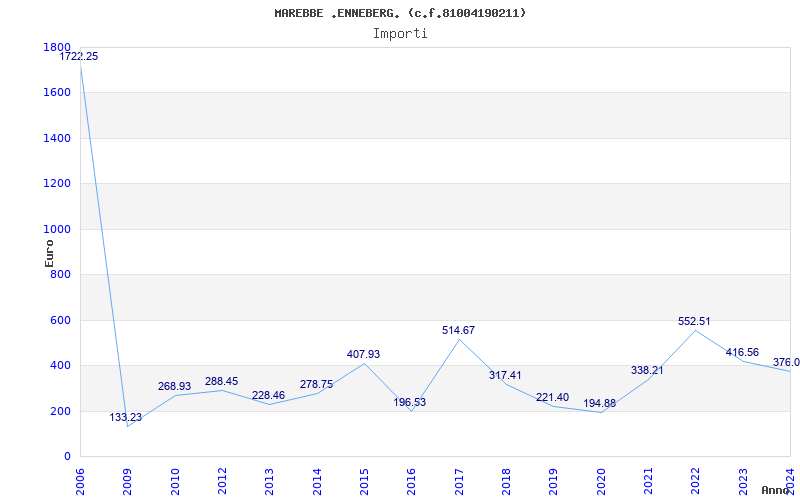Click the 194.88 data label
Viewport: 800px width, 500px height.
pos(599,404)
